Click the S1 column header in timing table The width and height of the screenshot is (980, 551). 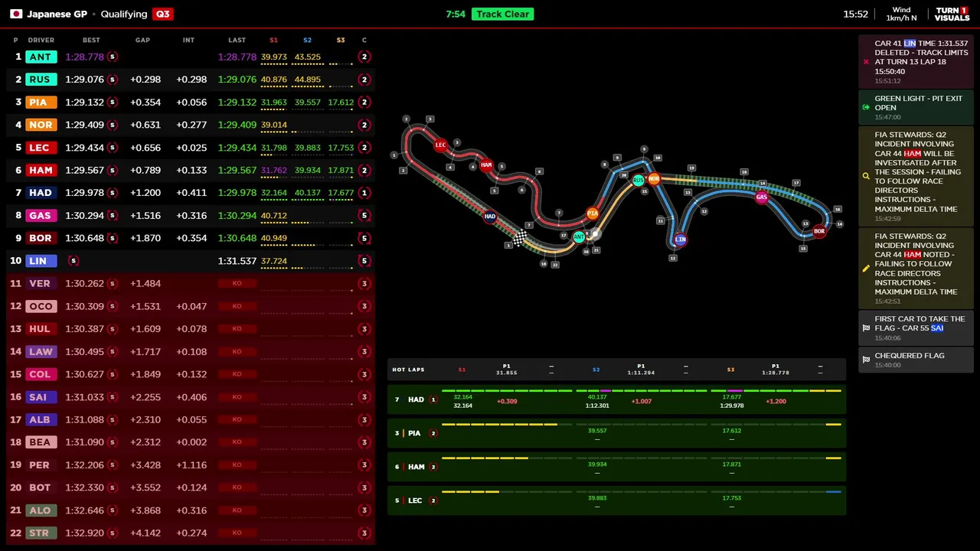point(273,40)
